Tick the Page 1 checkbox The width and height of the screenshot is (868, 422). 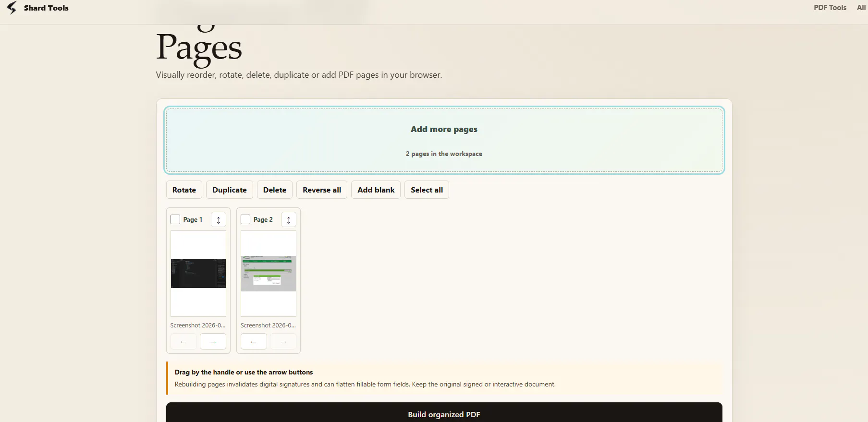175,219
